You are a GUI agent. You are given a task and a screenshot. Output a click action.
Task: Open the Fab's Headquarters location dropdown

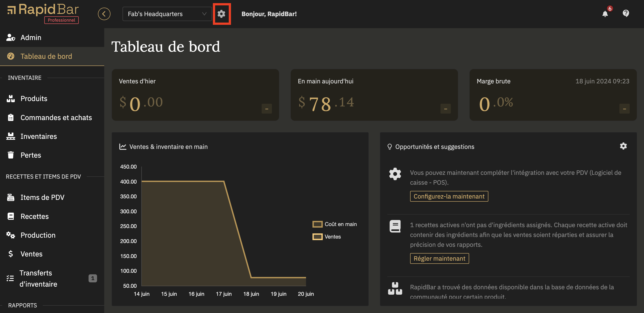click(x=167, y=14)
